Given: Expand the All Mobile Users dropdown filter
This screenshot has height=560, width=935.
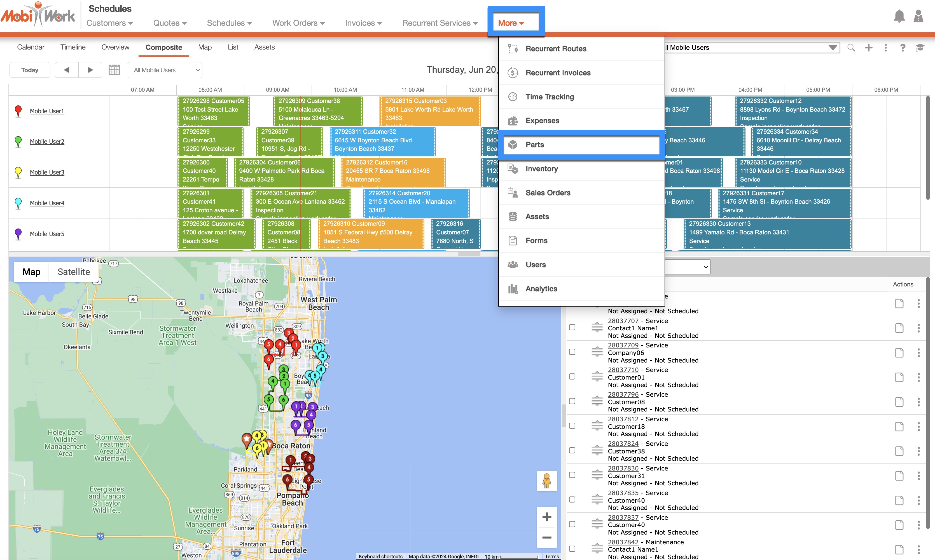Looking at the screenshot, I should (165, 70).
